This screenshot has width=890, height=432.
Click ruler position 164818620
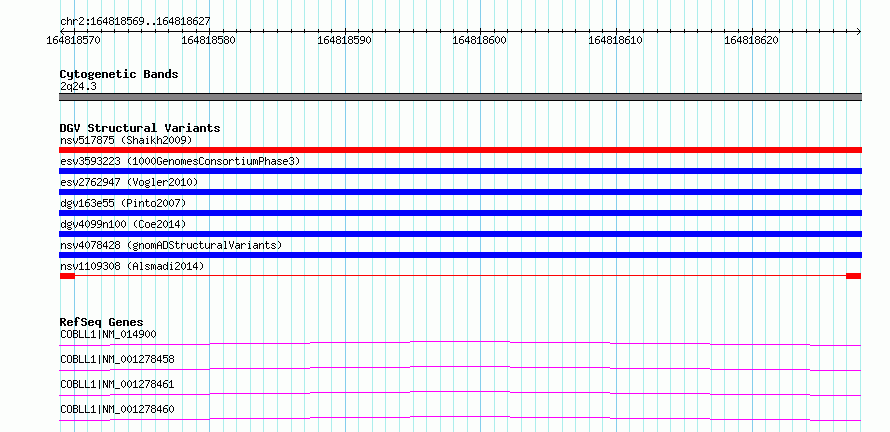[752, 40]
